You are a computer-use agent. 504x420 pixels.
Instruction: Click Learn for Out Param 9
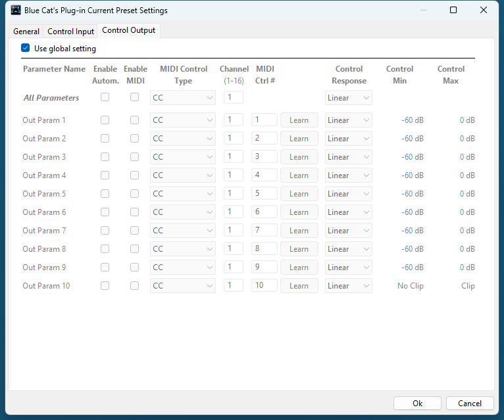click(x=299, y=268)
